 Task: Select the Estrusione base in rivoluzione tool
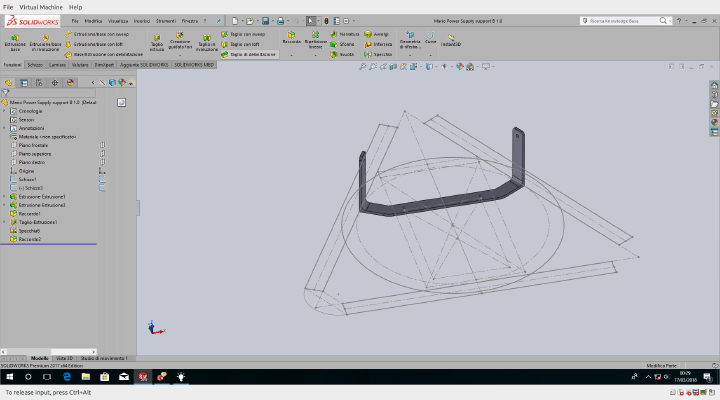point(45,42)
